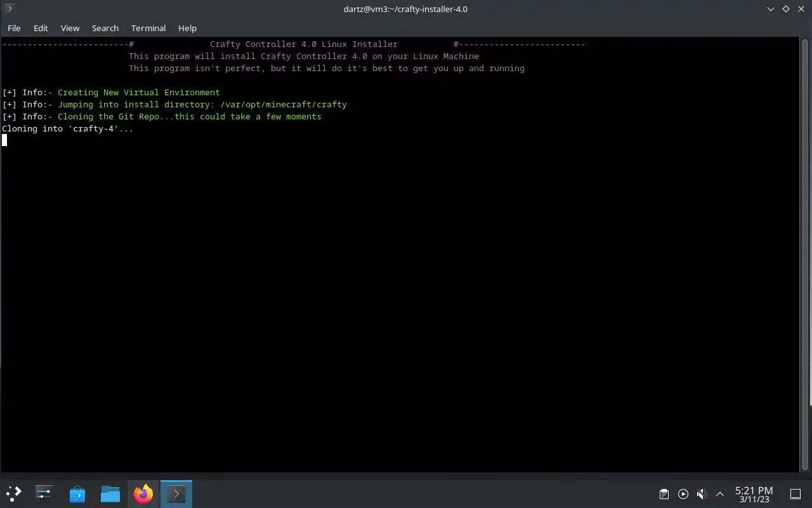Click the 'Cloning the Git Repo' info line
Viewport: 812px width, 508px height.
(x=162, y=117)
